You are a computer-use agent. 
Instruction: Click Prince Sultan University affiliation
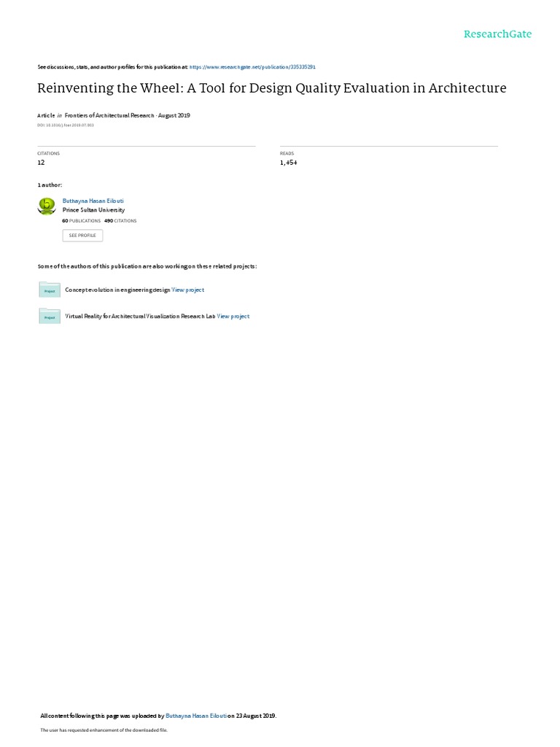pyautogui.click(x=93, y=210)
